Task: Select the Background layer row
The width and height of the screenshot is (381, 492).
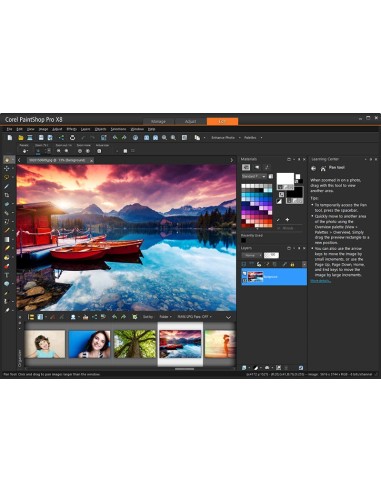Action: coord(274,277)
